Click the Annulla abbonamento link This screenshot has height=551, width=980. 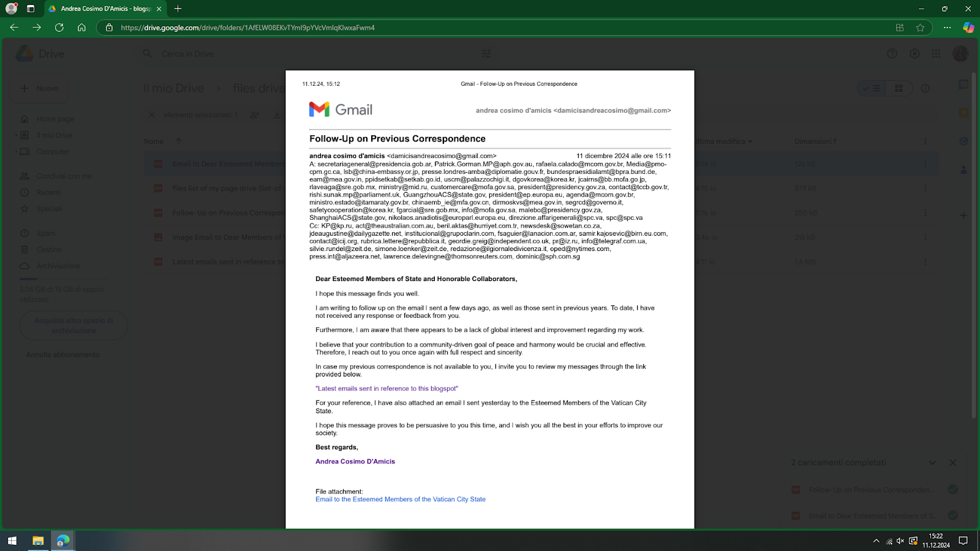pyautogui.click(x=62, y=354)
